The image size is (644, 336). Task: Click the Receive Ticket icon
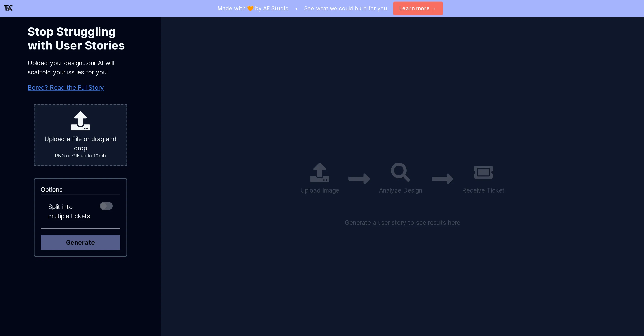(483, 172)
